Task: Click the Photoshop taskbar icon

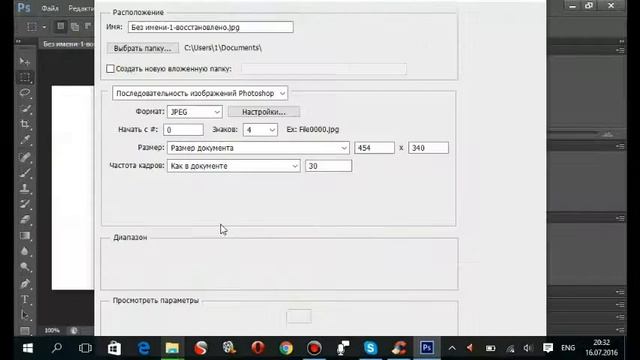Action: (427, 348)
